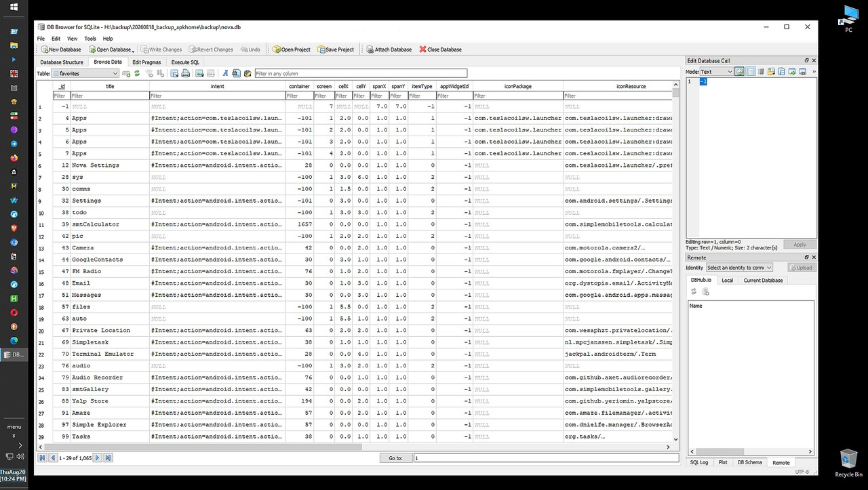Select the Local tab in Remote panel

(727, 280)
